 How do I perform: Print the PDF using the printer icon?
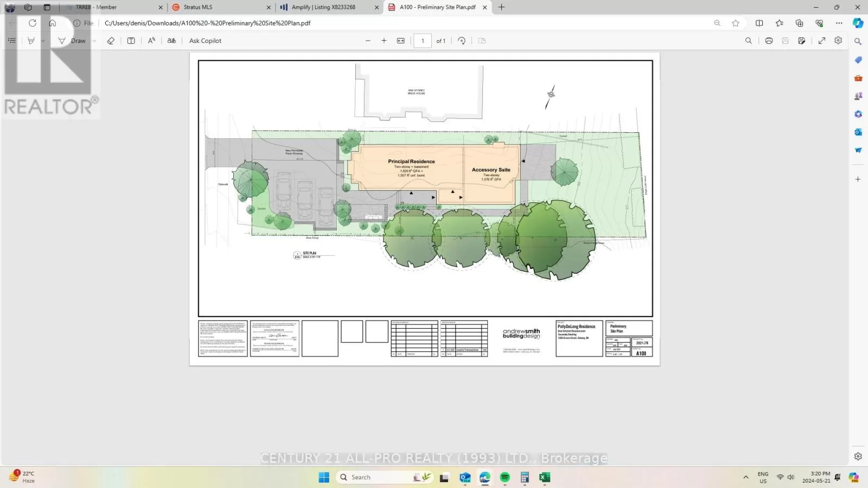click(x=769, y=41)
